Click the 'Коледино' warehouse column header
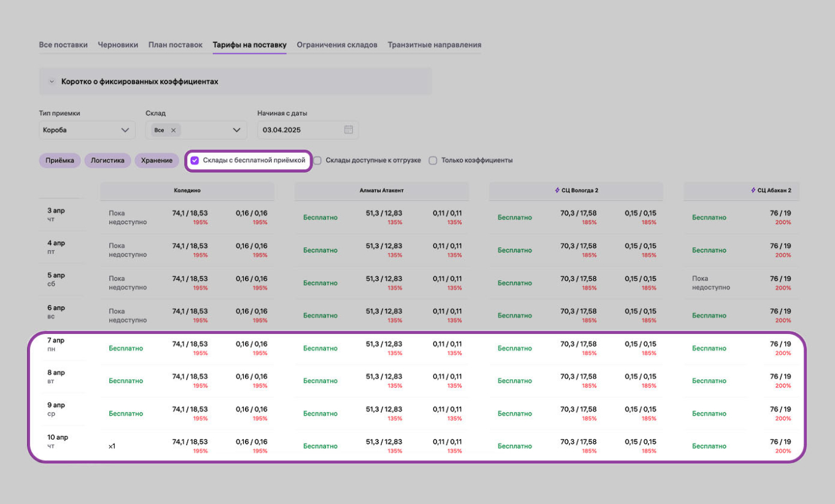 coord(187,190)
